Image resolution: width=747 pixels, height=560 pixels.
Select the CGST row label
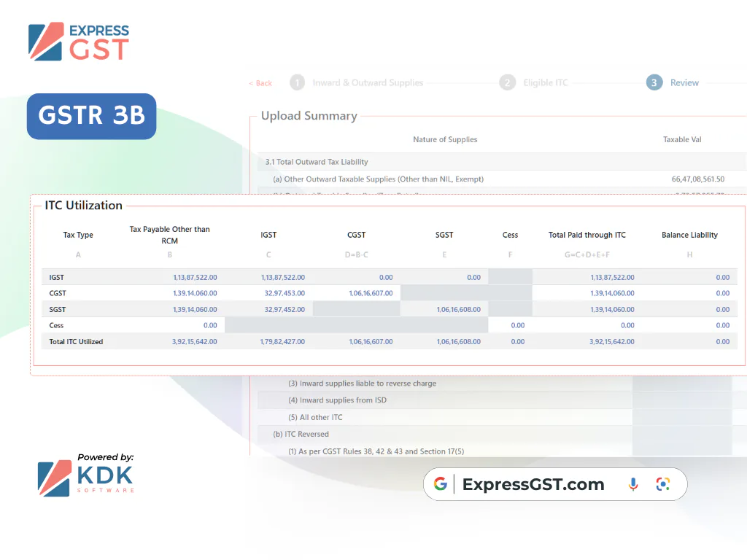57,293
